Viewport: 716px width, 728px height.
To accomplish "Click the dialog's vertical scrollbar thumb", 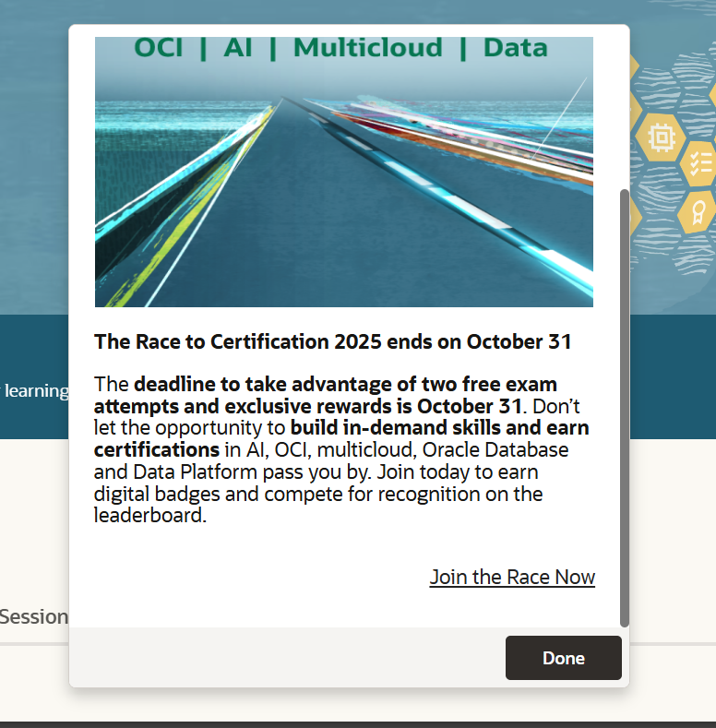I will pos(625,408).
